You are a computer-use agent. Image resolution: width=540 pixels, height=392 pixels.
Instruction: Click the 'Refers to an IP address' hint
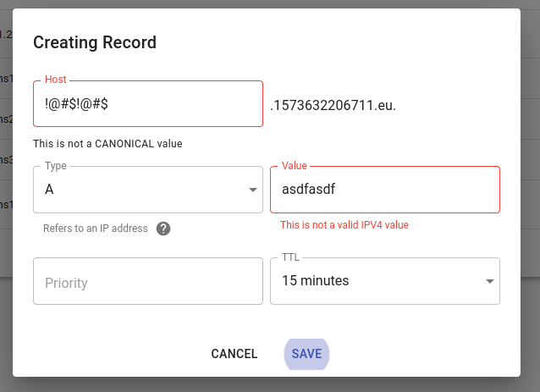pyautogui.click(x=96, y=229)
